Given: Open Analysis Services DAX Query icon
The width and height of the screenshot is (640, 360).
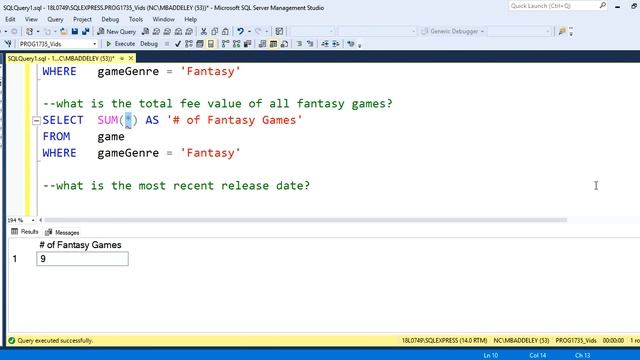Looking at the screenshot, I should (189, 31).
